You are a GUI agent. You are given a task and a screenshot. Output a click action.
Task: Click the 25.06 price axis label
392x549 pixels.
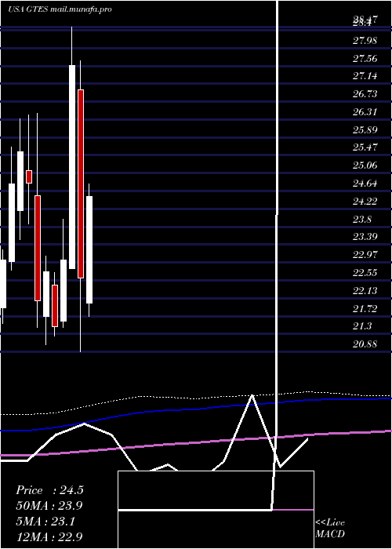[x=365, y=165]
